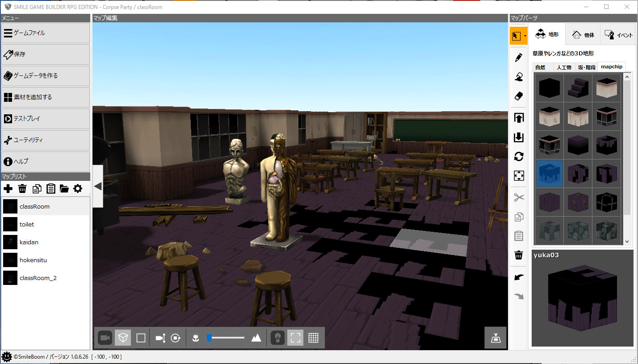Toggle the flat square top view
This screenshot has height=364, width=638.
click(141, 338)
